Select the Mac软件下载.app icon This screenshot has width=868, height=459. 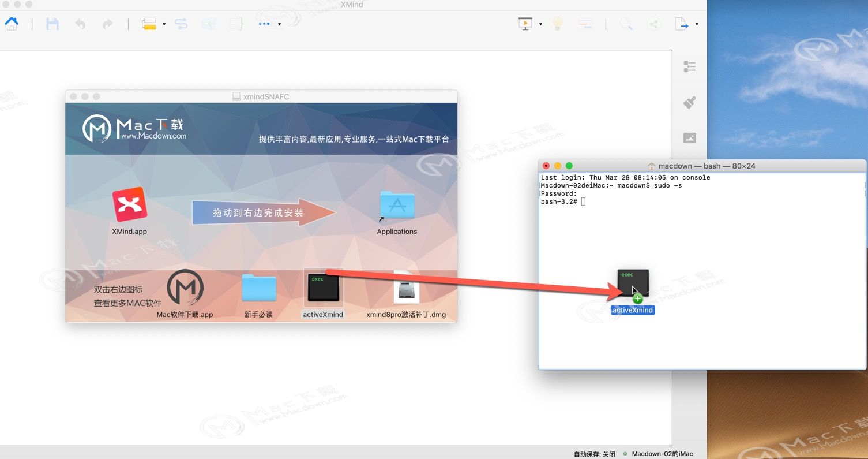click(185, 287)
